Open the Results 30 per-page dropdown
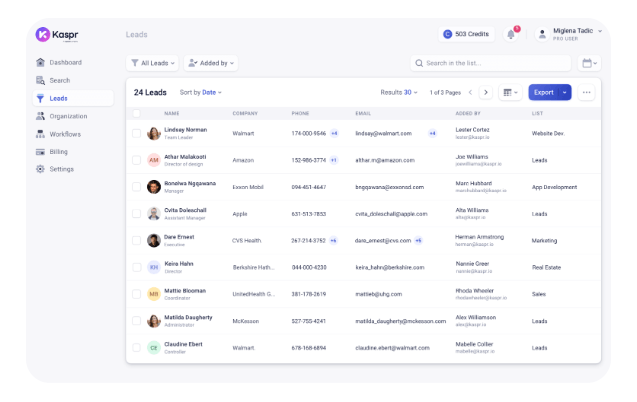Screen dimensions: 637x402 coord(399,93)
